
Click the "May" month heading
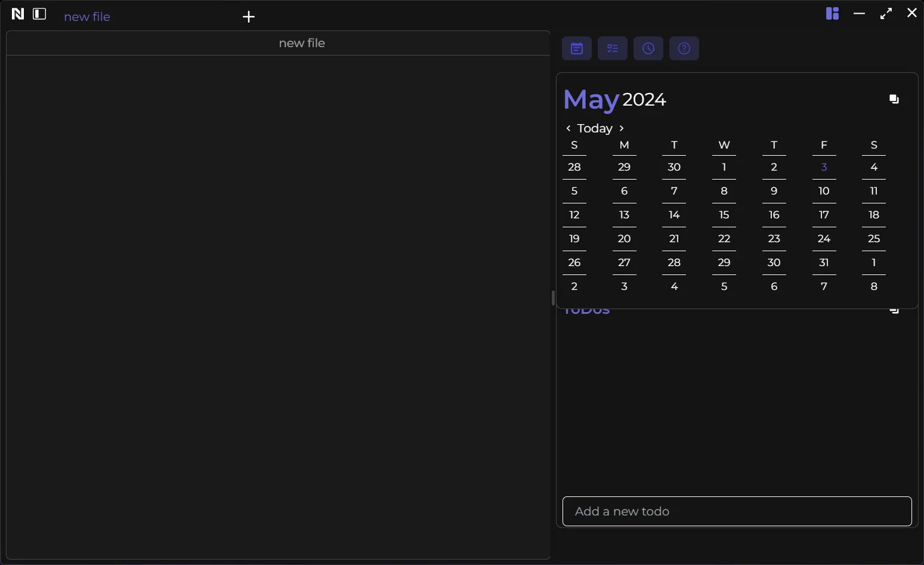(x=591, y=100)
